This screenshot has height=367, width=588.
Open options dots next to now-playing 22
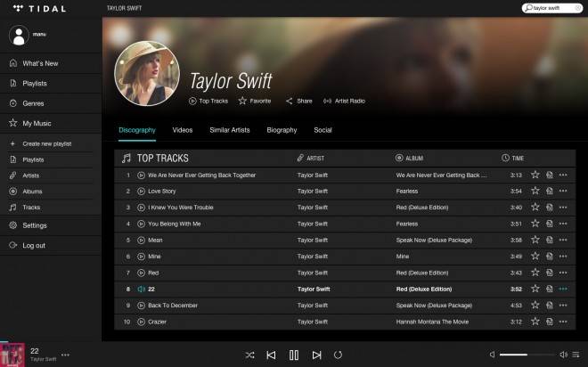click(x=65, y=355)
